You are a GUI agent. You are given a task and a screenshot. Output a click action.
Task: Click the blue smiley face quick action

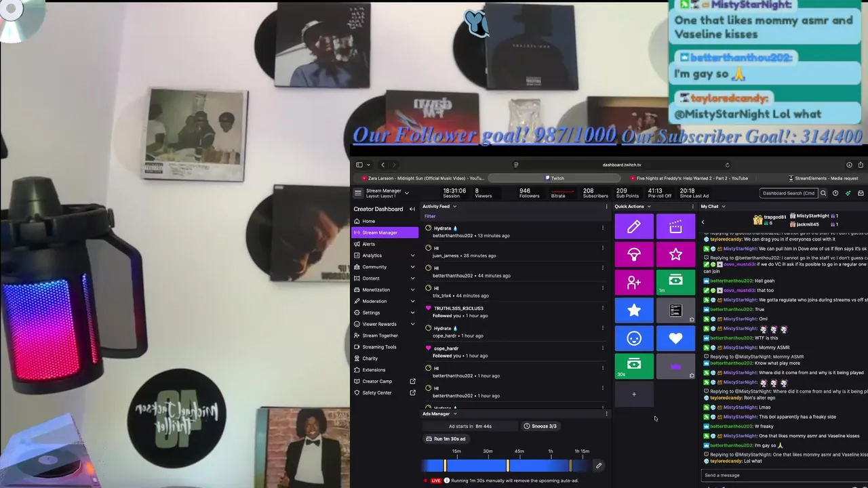[x=634, y=338]
